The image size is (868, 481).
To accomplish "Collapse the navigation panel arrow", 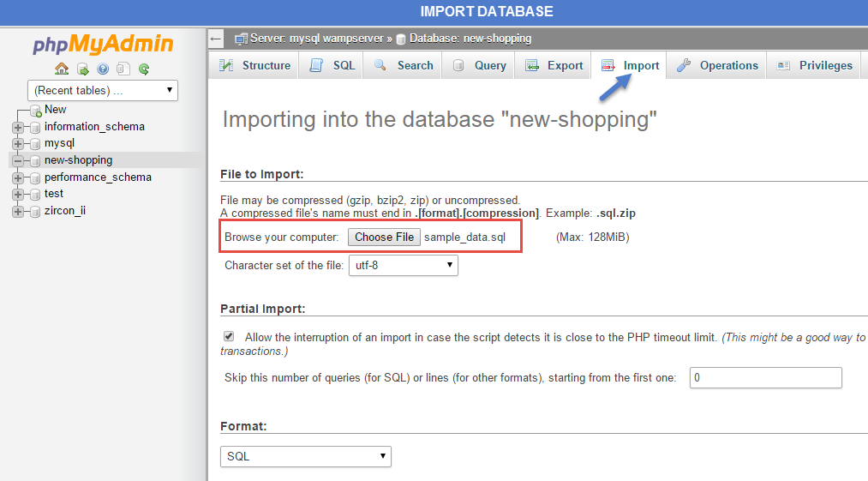I will tap(216, 39).
